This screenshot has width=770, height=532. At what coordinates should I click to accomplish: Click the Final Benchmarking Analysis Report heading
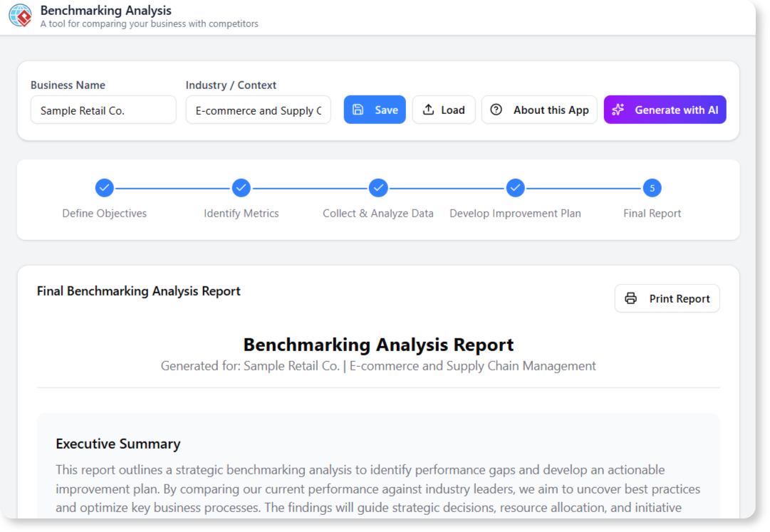point(138,291)
